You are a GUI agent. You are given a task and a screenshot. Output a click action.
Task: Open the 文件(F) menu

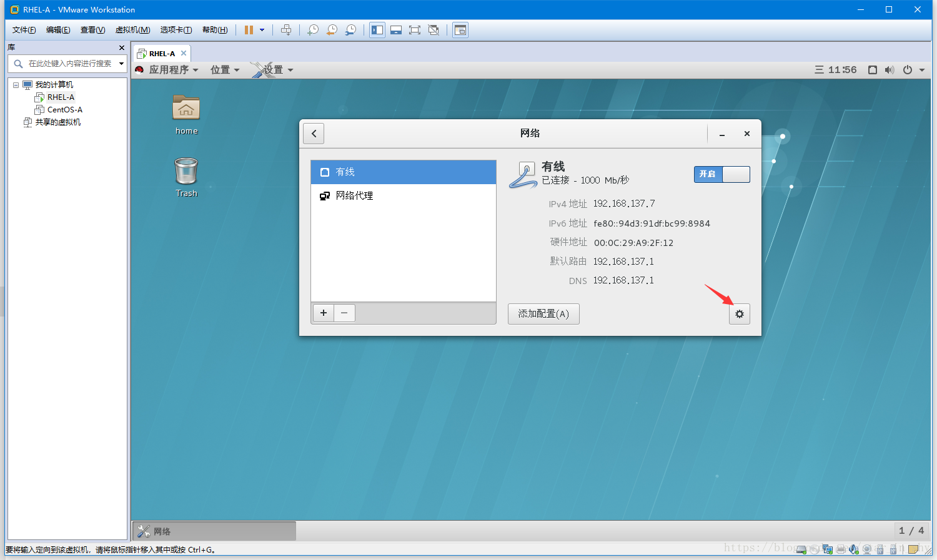pos(24,30)
